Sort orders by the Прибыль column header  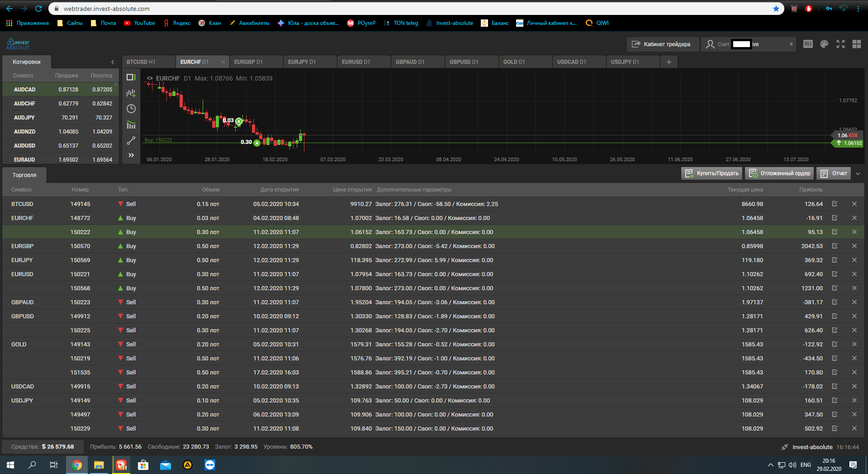811,190
